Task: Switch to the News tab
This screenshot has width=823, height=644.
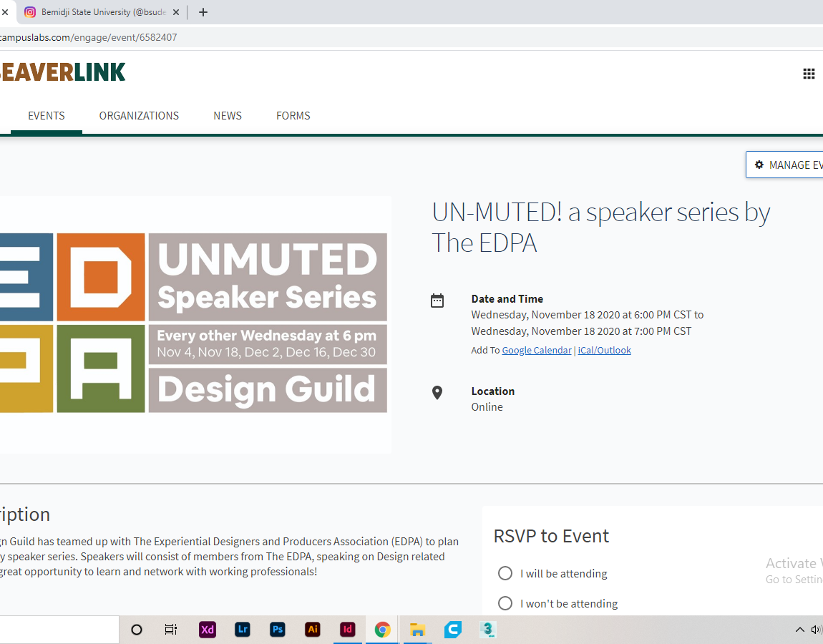Action: coord(228,115)
